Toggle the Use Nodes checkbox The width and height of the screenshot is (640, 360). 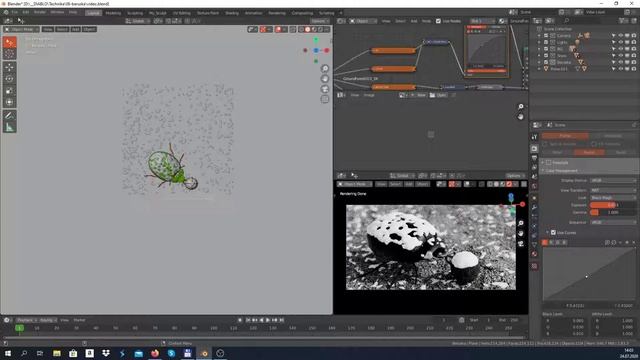pyautogui.click(x=438, y=21)
